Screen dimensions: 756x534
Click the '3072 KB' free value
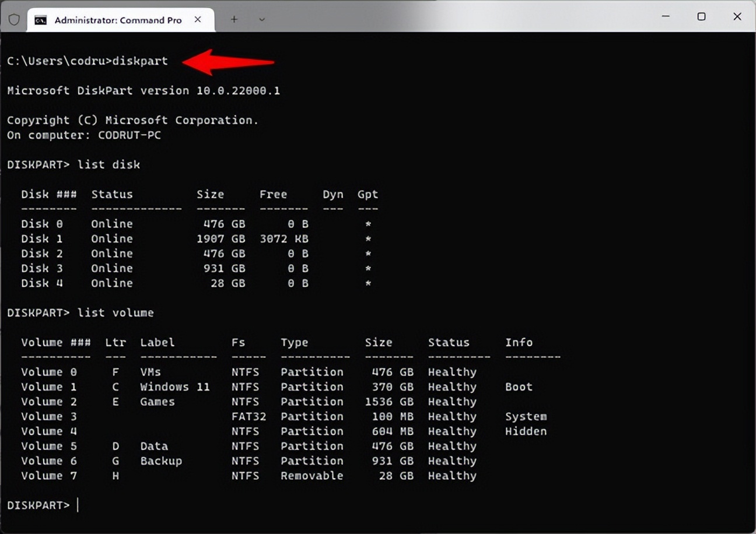pyautogui.click(x=284, y=239)
